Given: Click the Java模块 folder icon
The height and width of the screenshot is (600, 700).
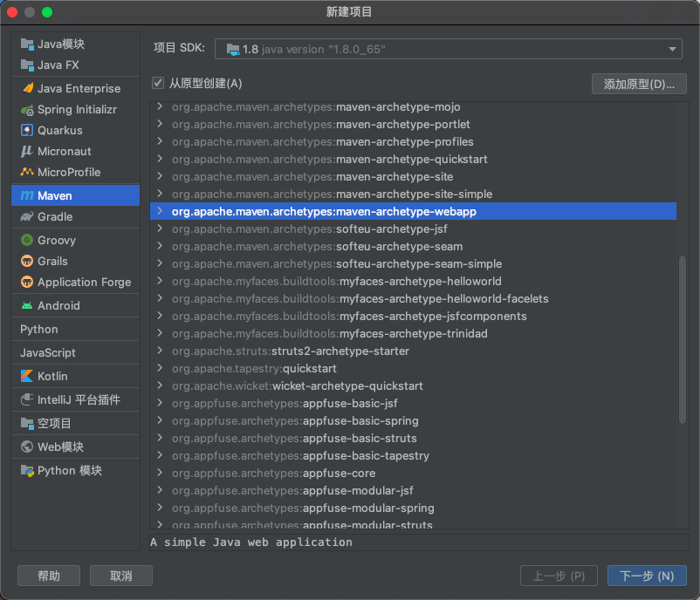Looking at the screenshot, I should pos(27,44).
